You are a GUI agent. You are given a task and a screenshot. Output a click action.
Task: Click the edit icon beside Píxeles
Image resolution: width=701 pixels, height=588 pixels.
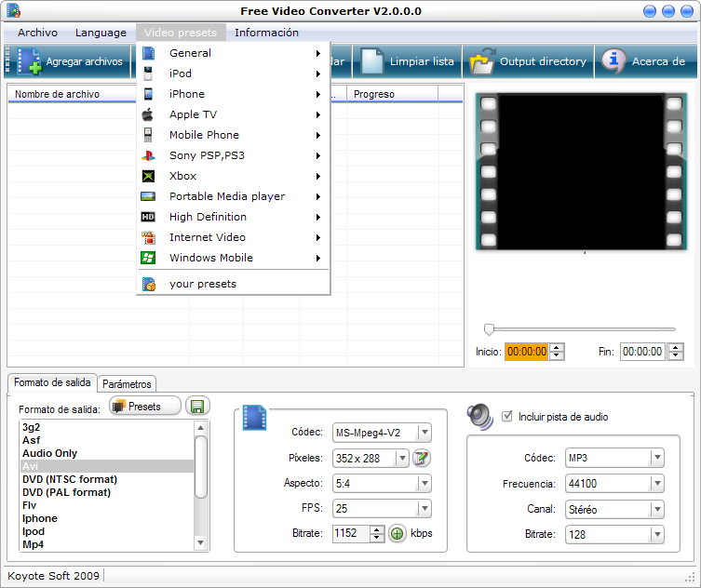(422, 458)
